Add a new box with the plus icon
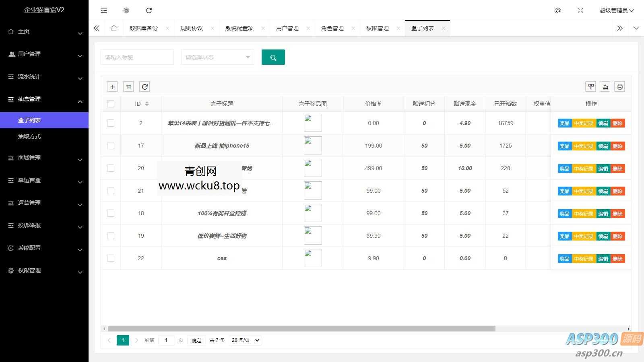The image size is (644, 362). [112, 86]
